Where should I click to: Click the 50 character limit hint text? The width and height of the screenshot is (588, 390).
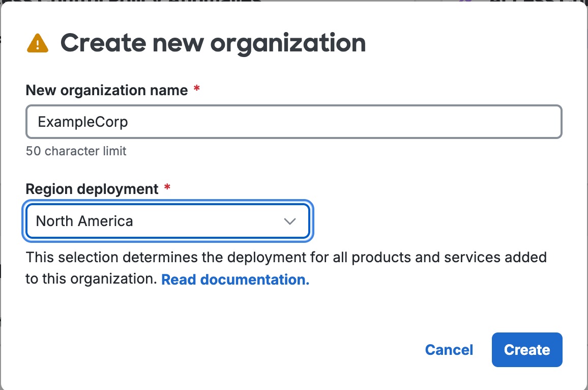pyautogui.click(x=76, y=151)
